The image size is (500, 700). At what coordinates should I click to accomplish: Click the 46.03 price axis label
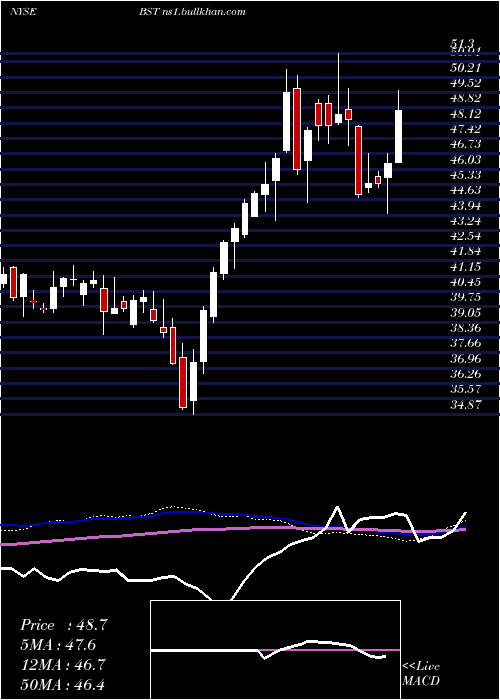[466, 160]
